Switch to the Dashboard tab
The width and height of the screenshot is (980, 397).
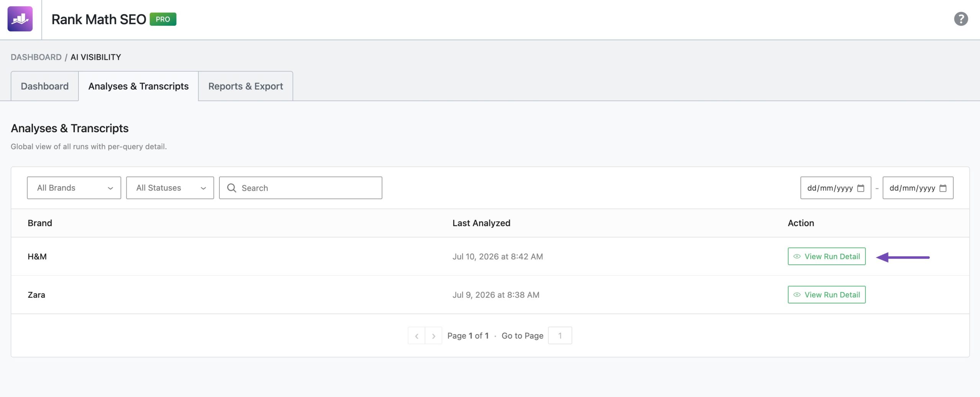tap(45, 86)
